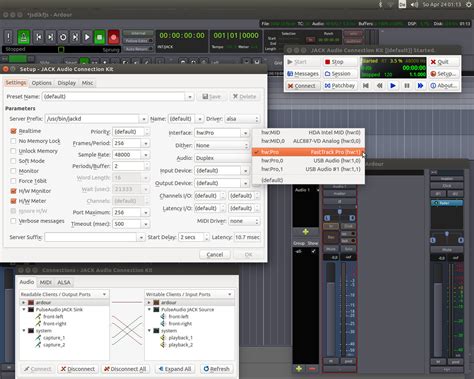
Task: Uncheck the Realtime checkbox
Action: click(13, 131)
